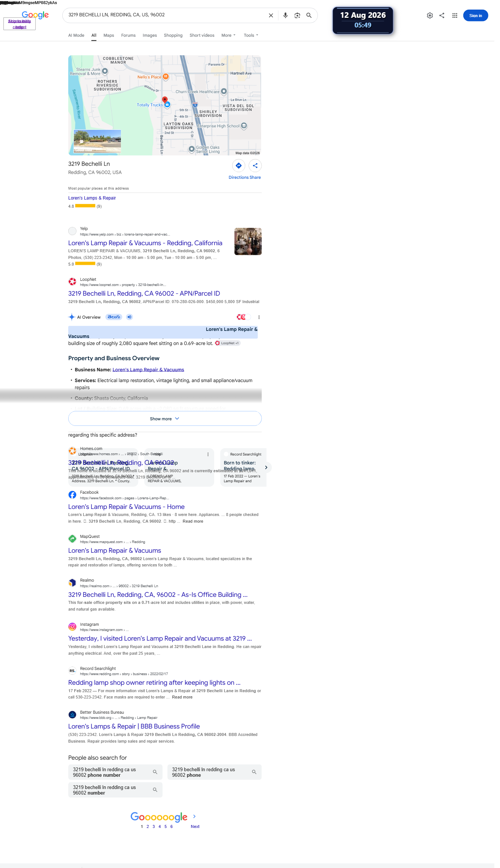Search '96002 phone number' suggestion magnifier
This screenshot has width=500, height=868.
pos(155,772)
